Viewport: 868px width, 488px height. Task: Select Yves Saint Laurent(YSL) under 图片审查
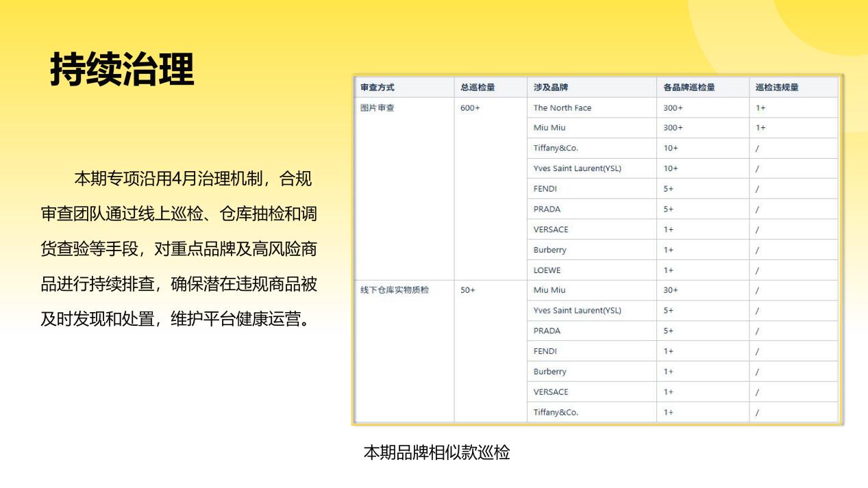[x=578, y=168]
